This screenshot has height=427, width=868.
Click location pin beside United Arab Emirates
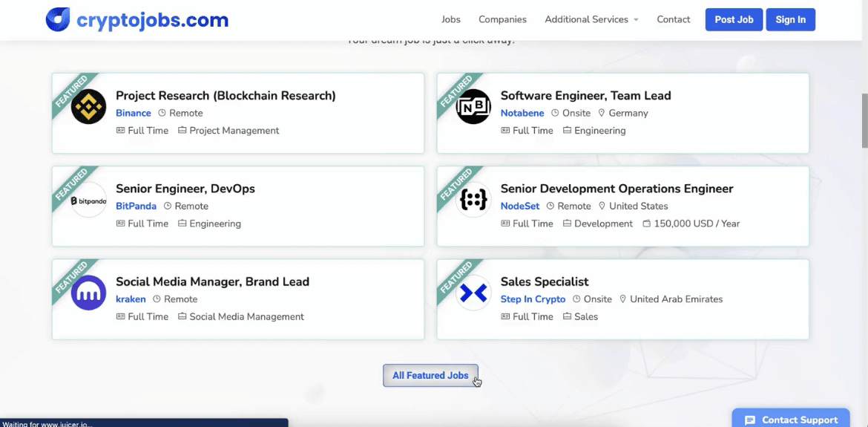[x=622, y=299]
